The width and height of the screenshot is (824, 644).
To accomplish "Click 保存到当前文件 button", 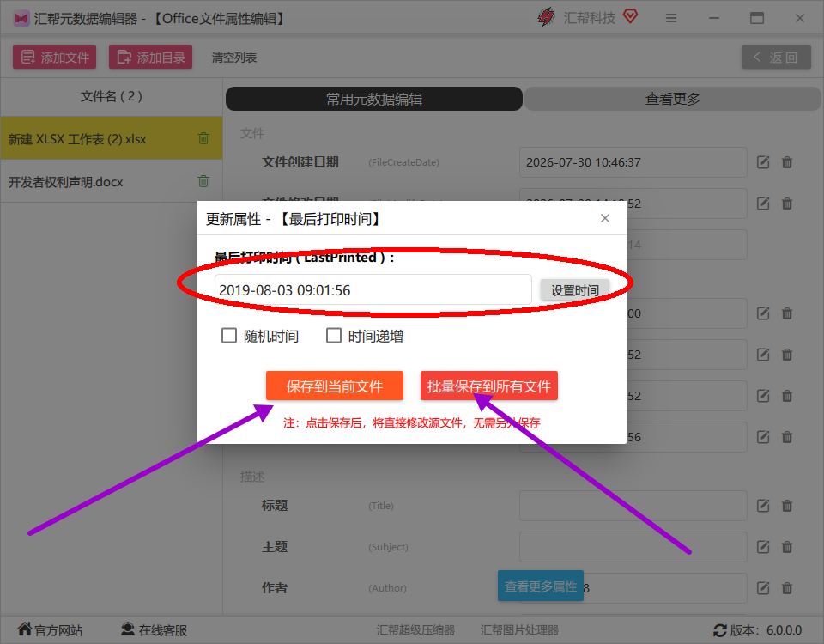I will tap(335, 386).
